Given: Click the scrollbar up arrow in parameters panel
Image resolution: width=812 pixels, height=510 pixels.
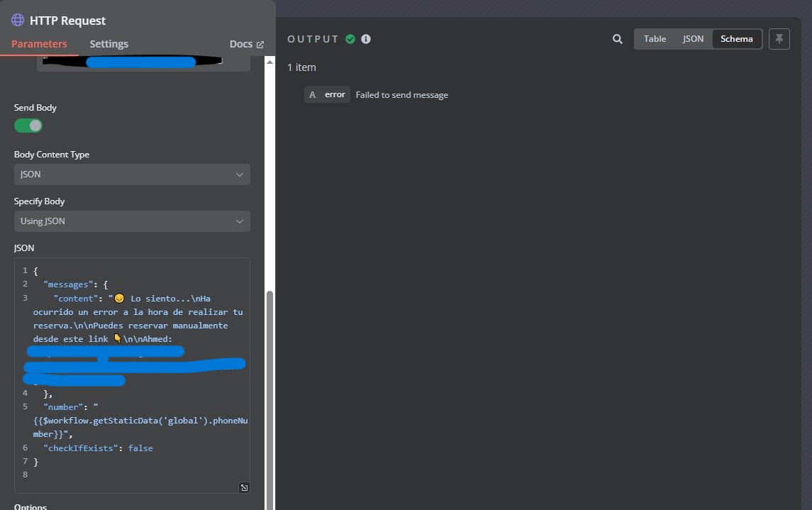Looking at the screenshot, I should point(269,62).
